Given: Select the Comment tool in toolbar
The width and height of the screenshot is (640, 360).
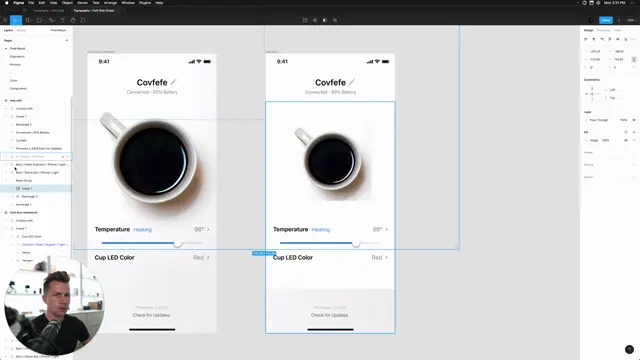Looking at the screenshot, I should [x=83, y=20].
